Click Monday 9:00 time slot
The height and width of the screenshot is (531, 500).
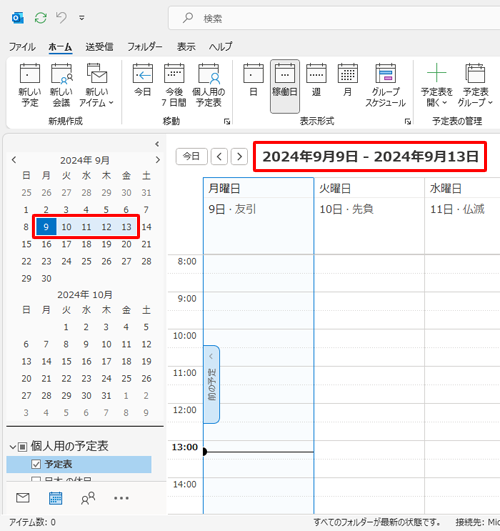point(258,301)
